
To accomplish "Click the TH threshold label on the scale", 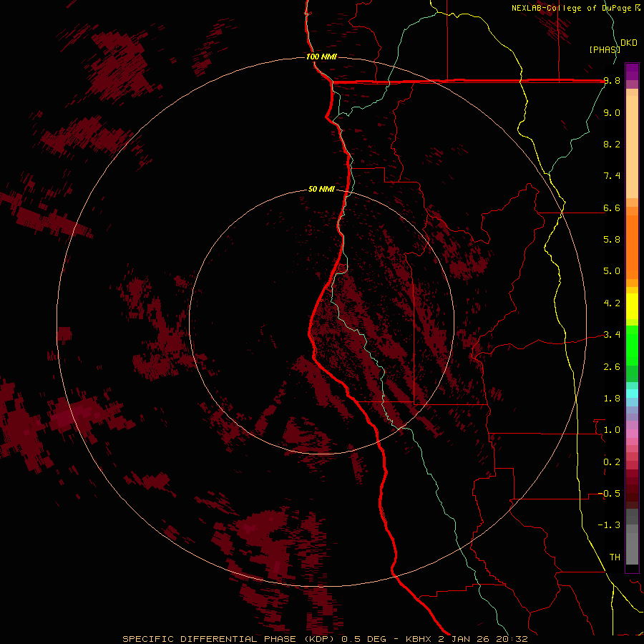I will coord(615,557).
